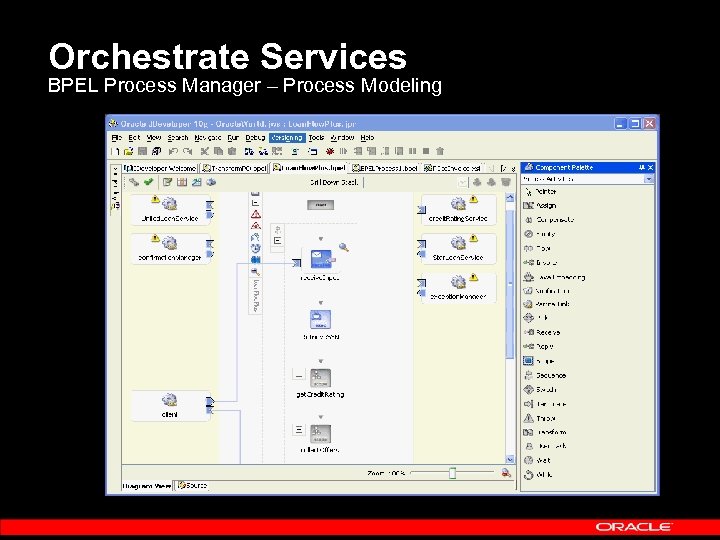This screenshot has width=720, height=540.
Task: Open the File menu
Action: pos(116,137)
